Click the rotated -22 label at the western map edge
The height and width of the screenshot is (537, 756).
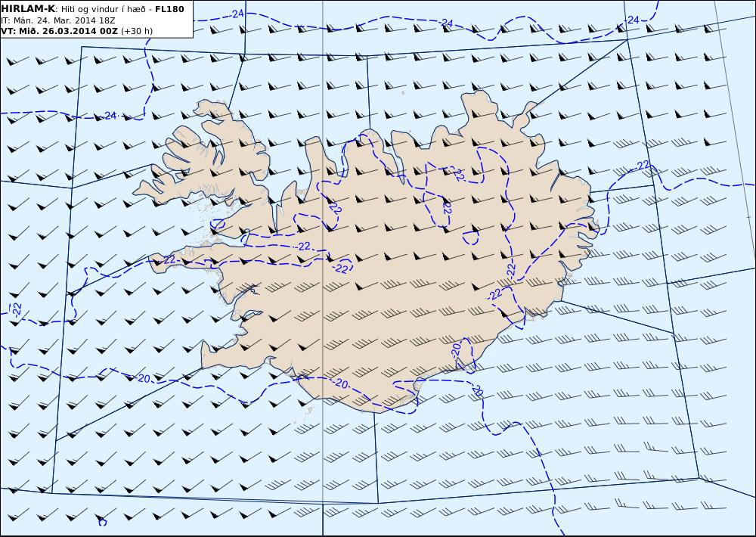pyautogui.click(x=17, y=309)
